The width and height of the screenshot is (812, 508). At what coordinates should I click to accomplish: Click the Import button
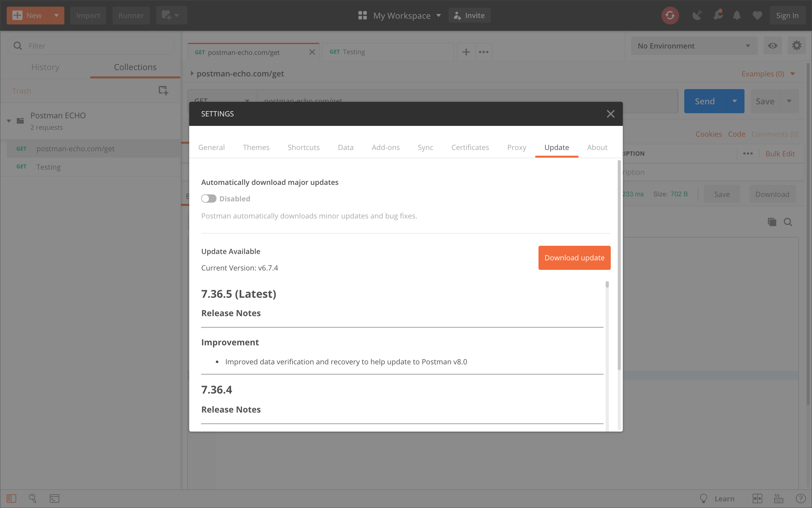[x=88, y=16]
